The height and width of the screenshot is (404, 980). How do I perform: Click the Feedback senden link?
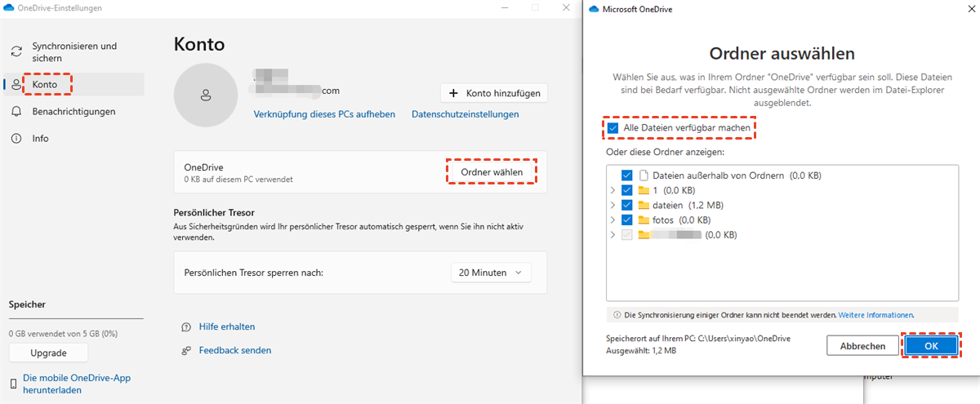[x=235, y=350]
